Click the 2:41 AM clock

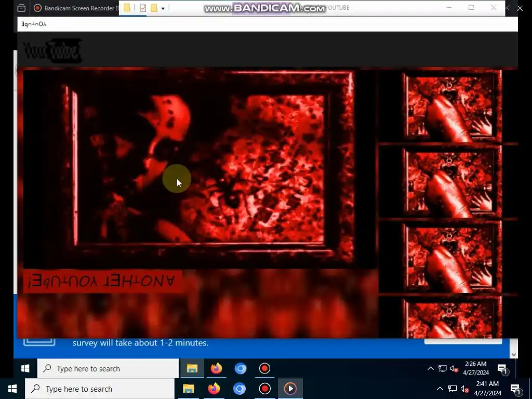coord(487,389)
